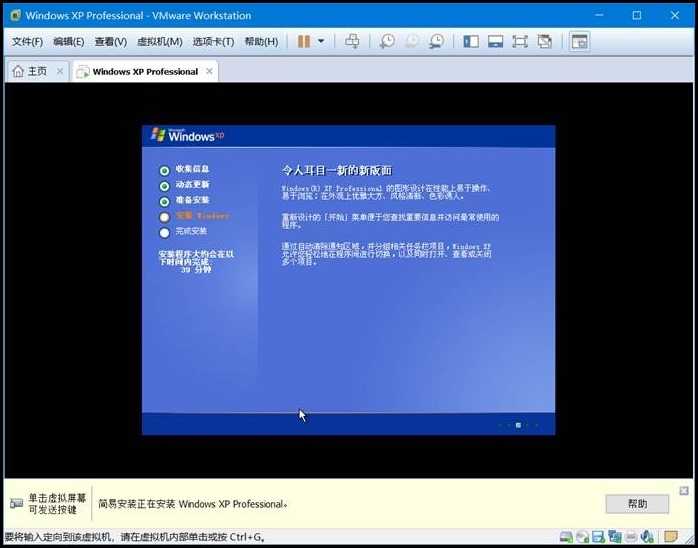698x548 pixels.
Task: Click the 帮助 button in the install bar
Action: 637,504
